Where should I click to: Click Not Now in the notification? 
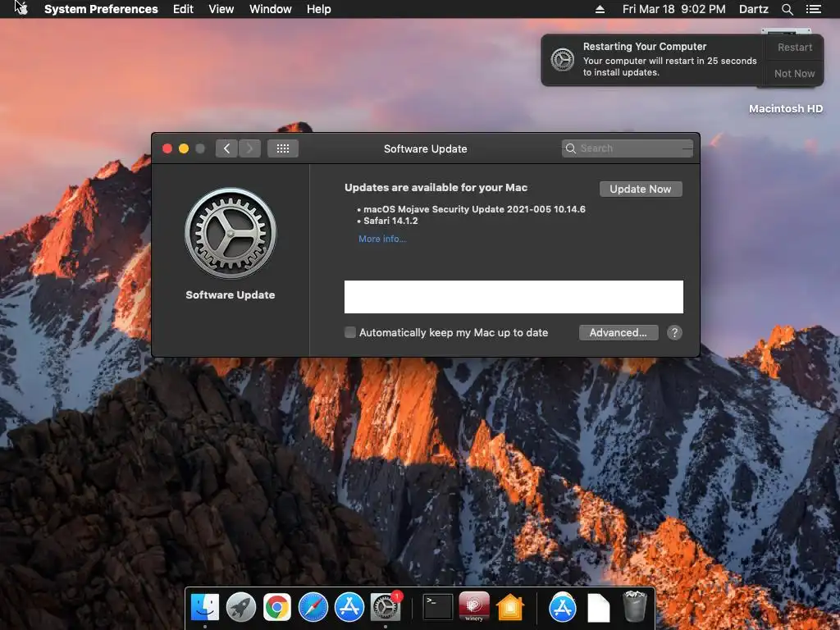(794, 73)
